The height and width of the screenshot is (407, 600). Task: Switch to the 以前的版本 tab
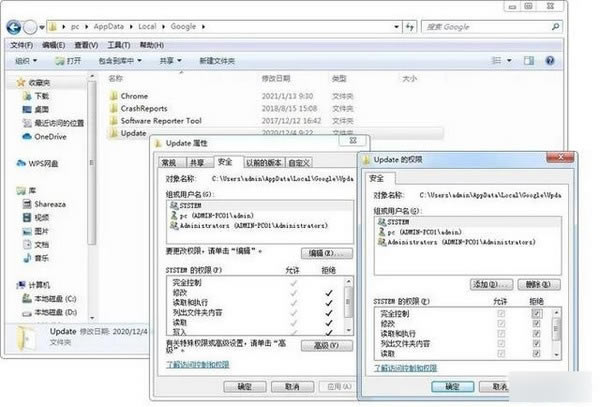264,163
